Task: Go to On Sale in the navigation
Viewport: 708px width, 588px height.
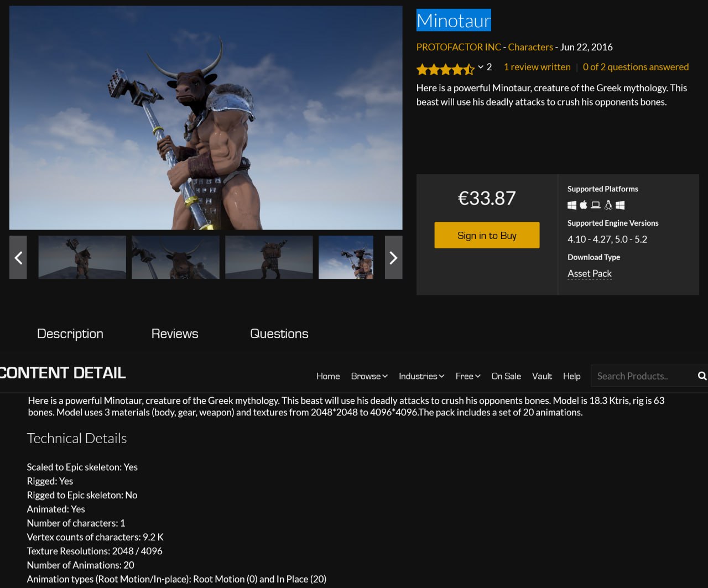Action: tap(506, 376)
